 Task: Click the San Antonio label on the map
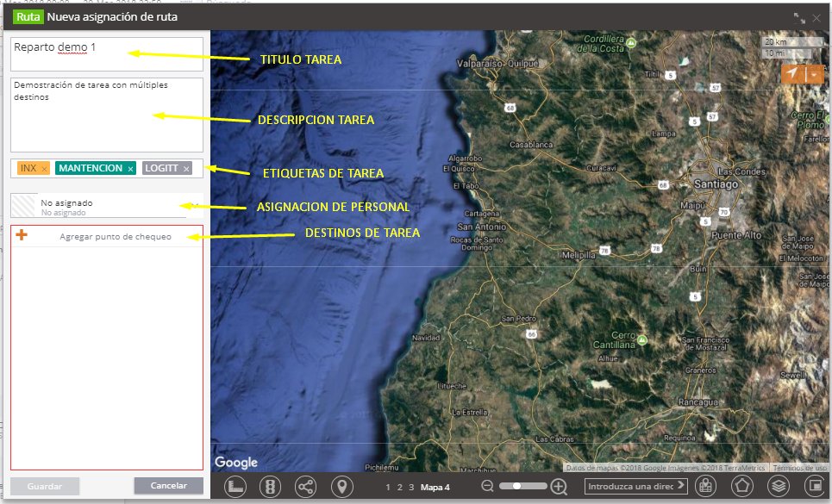[482, 227]
